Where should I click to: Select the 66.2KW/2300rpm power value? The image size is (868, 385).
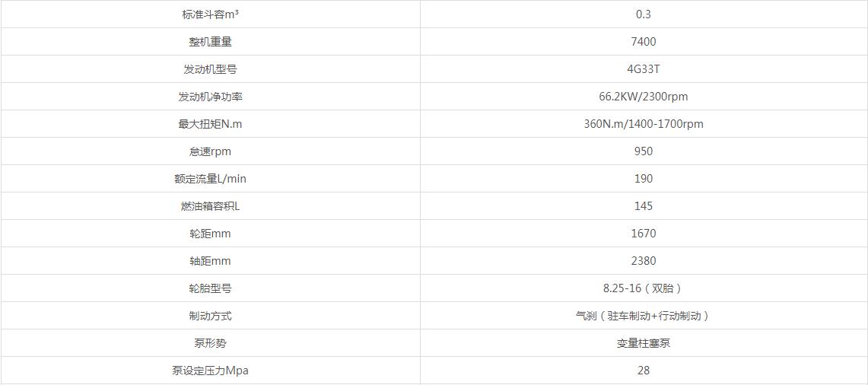click(644, 97)
